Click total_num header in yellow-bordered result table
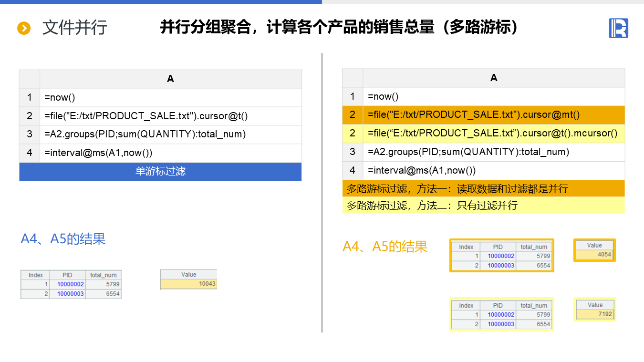This screenshot has width=644, height=362. [x=534, y=306]
